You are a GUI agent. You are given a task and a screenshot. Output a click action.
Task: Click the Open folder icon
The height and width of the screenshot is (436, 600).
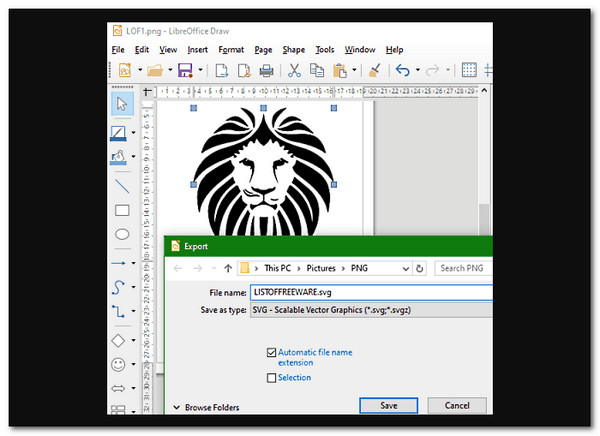[x=155, y=70]
